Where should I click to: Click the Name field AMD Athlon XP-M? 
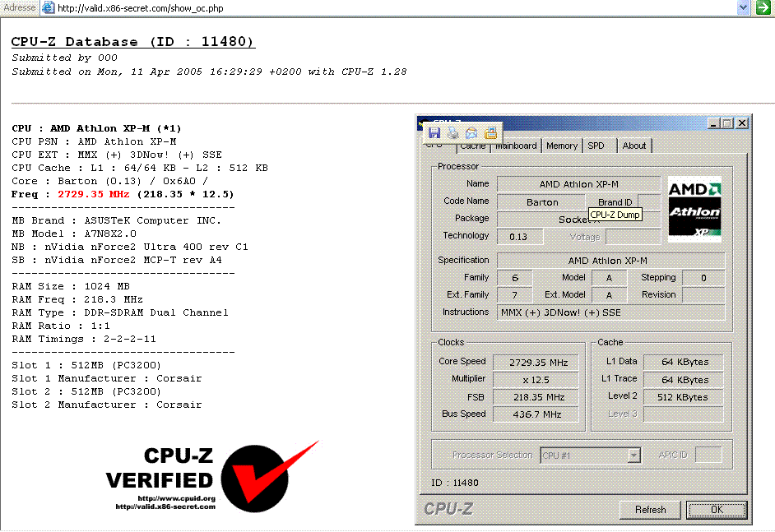(578, 184)
